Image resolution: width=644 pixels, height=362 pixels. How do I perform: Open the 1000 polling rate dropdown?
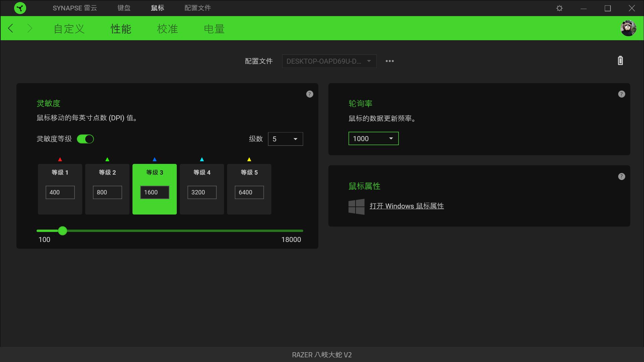pos(373,138)
